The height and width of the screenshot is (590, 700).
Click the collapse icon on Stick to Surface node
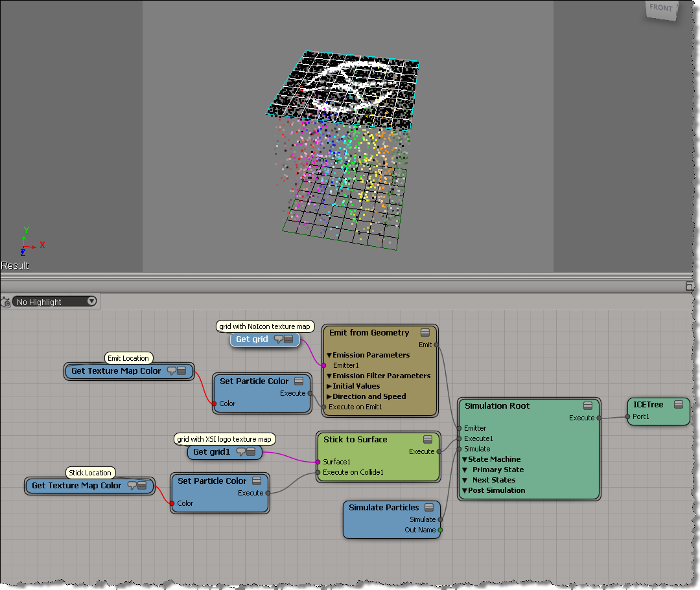coord(428,440)
